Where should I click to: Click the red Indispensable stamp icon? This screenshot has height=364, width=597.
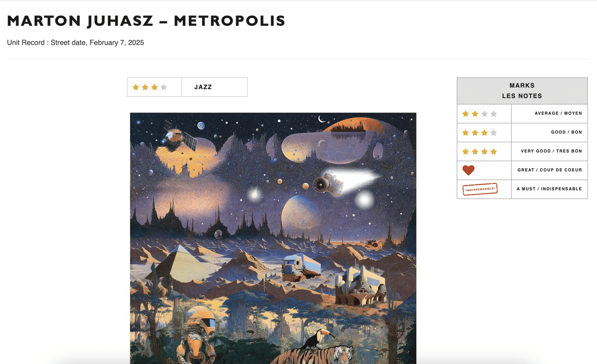coord(480,189)
